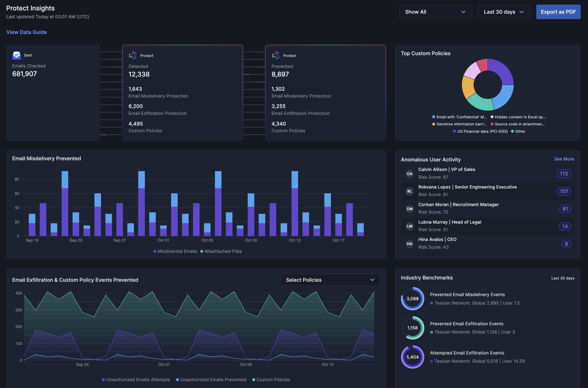
Task: Click the 101 badge for Roksana Lopez
Action: [x=564, y=191]
